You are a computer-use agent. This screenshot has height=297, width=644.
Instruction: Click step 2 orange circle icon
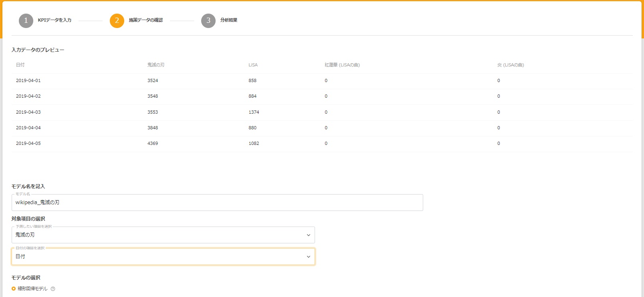pos(117,20)
